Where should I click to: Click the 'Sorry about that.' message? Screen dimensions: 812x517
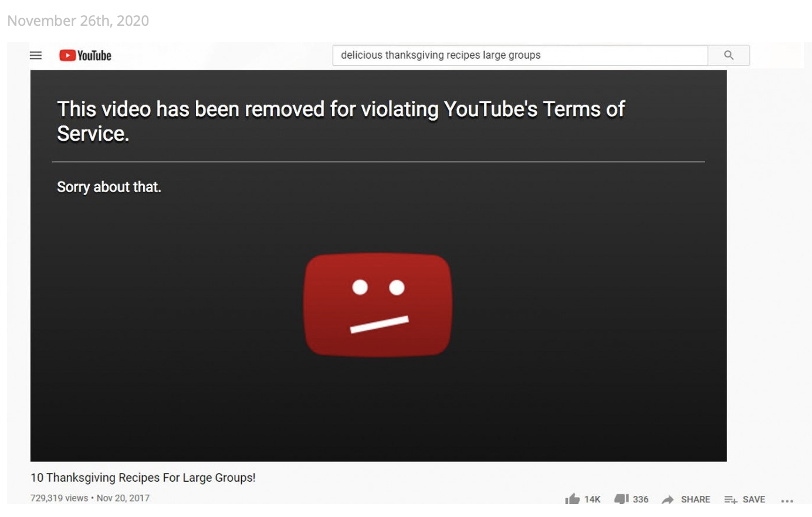click(109, 187)
